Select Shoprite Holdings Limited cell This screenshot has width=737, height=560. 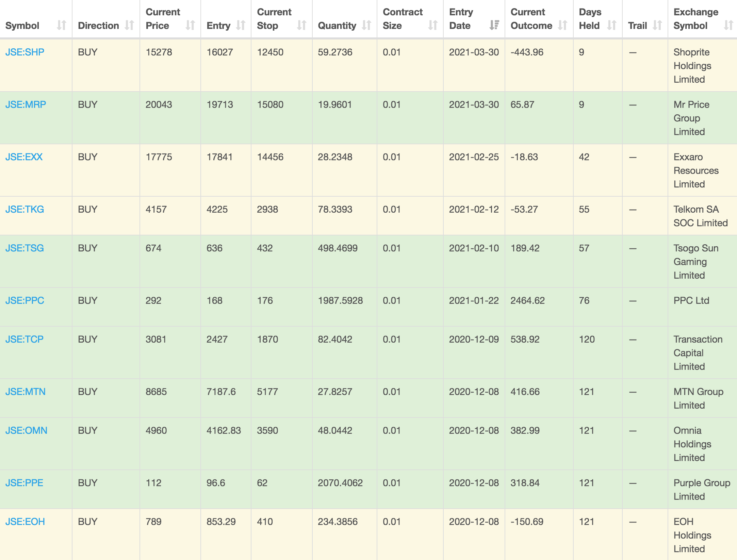pyautogui.click(x=702, y=65)
